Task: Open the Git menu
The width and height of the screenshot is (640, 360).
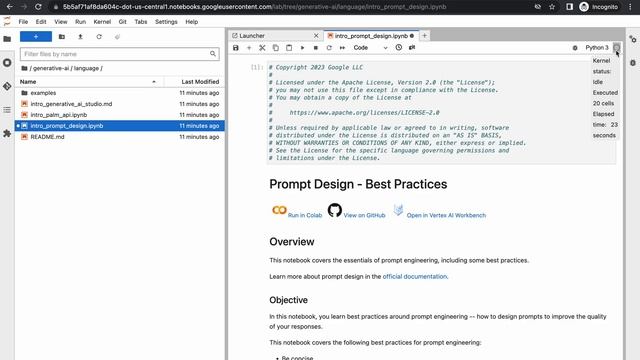Action: (122, 22)
